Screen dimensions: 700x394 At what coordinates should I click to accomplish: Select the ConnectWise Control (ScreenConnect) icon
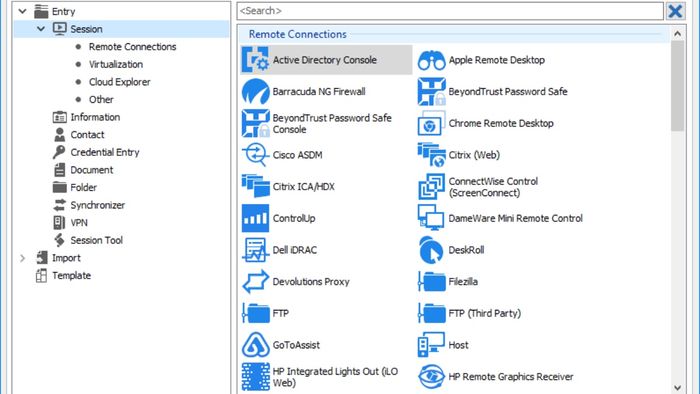click(431, 187)
